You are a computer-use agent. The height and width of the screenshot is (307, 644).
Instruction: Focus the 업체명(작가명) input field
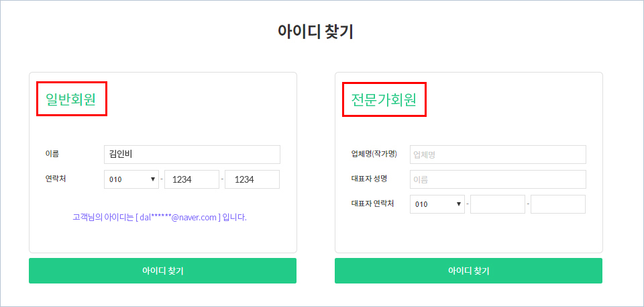tap(498, 155)
